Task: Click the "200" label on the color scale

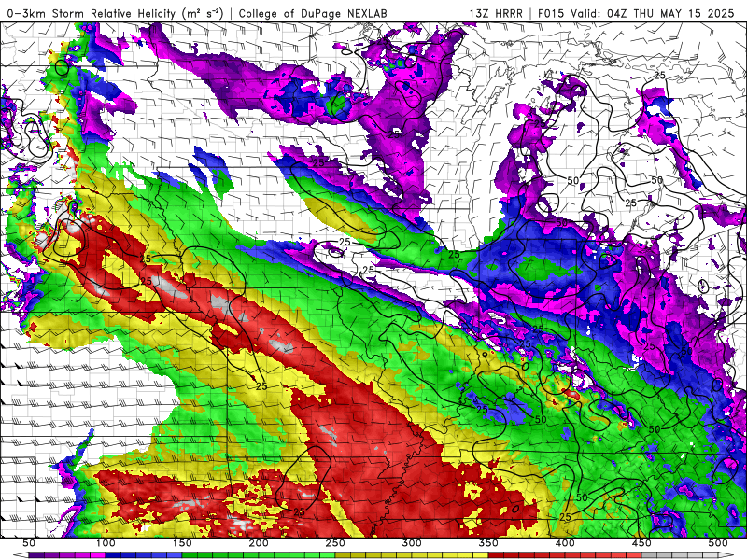Action: [x=259, y=543]
